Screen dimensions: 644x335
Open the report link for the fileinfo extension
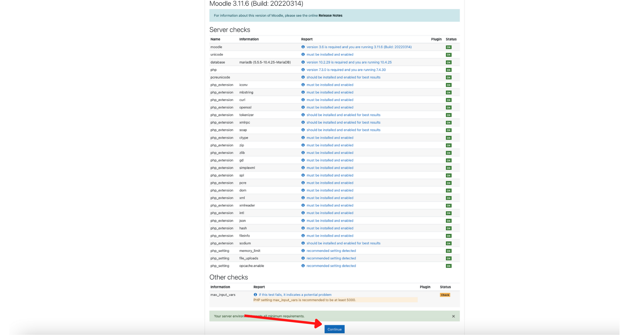coord(330,235)
